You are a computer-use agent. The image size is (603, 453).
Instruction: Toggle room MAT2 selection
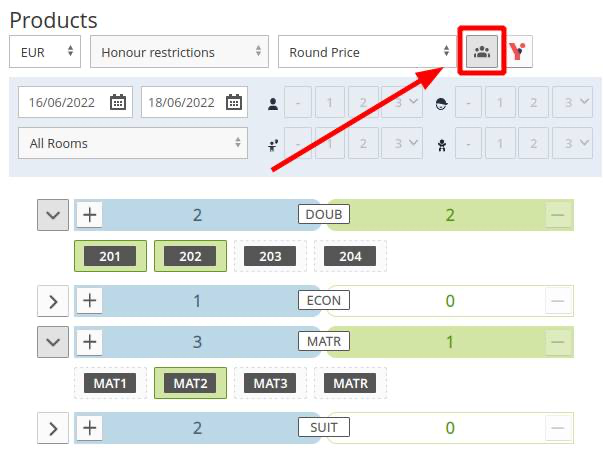[190, 383]
